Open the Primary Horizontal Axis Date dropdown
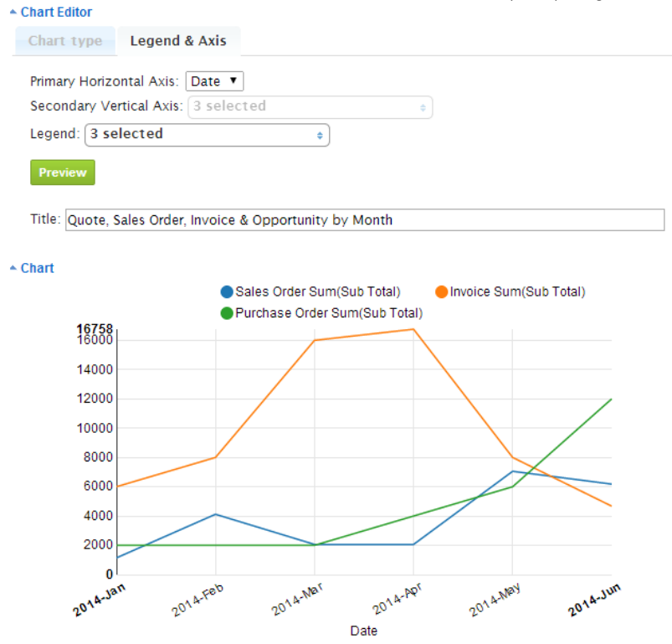 coord(214,81)
